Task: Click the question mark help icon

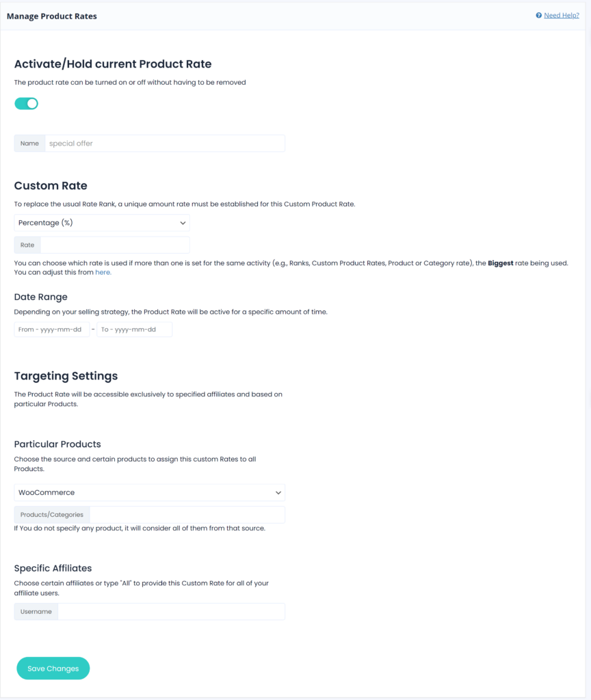Action: pyautogui.click(x=539, y=15)
